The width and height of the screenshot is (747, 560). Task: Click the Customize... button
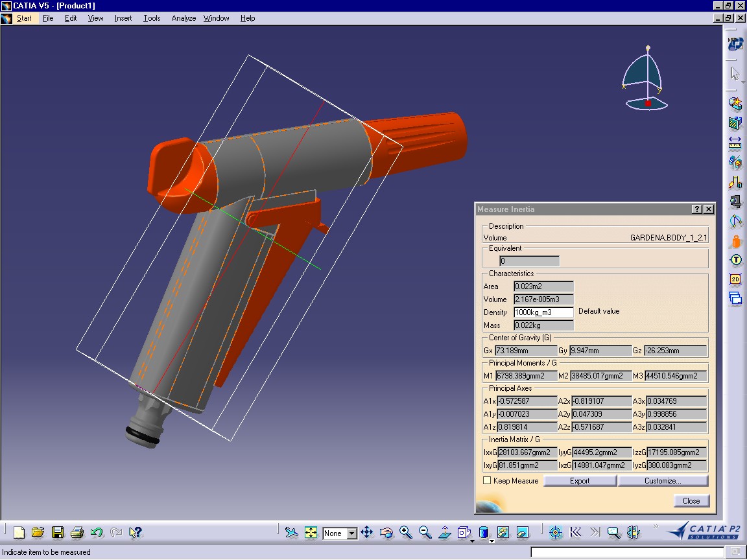663,481
